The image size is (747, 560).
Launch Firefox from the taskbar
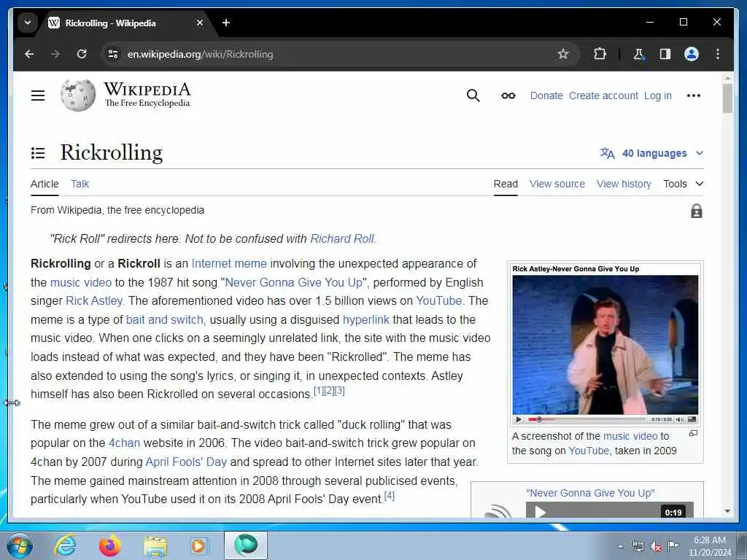pos(109,545)
